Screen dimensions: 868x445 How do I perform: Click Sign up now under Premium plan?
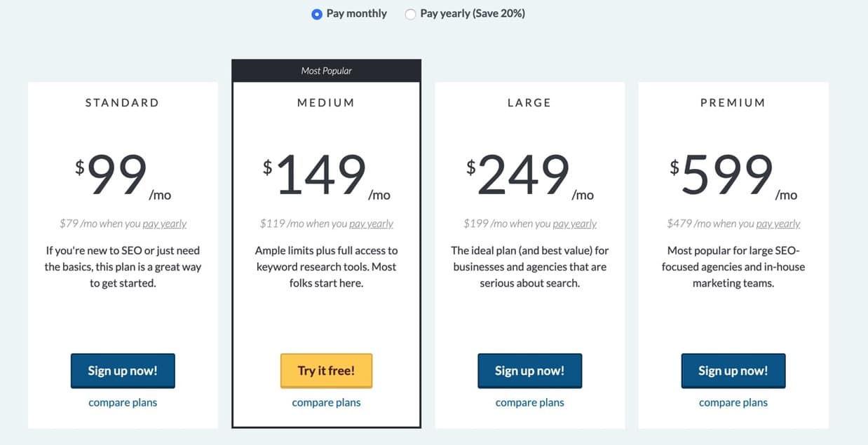pos(733,371)
